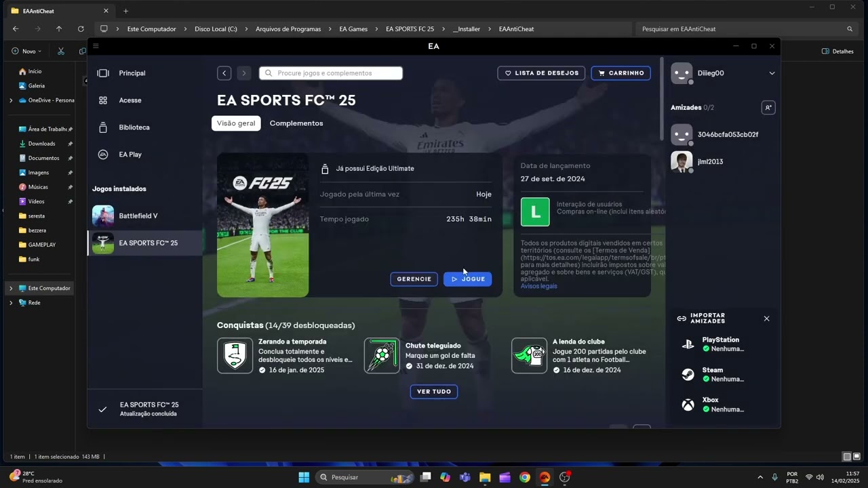Open the Windows Start menu

coord(304,477)
